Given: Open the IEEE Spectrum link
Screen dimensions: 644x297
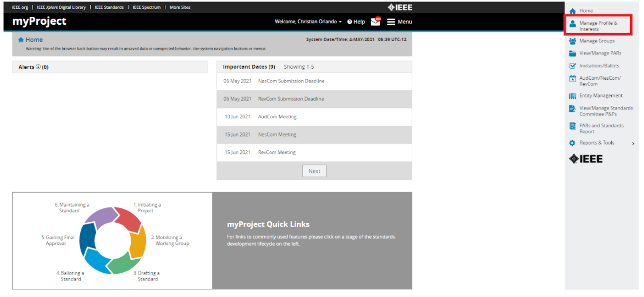Looking at the screenshot, I should [147, 7].
